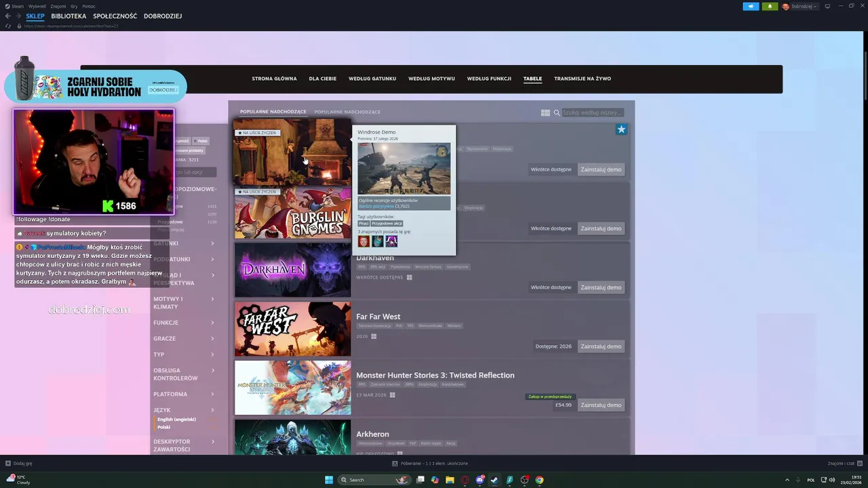Install the Monster Hunter Stories 3 demo
Screen dimensions: 868x488
[601, 405]
